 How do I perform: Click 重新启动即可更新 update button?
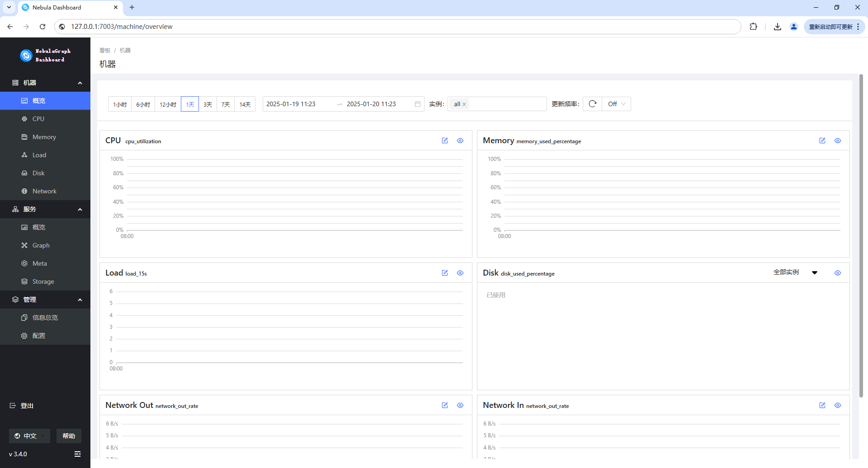tap(834, 27)
